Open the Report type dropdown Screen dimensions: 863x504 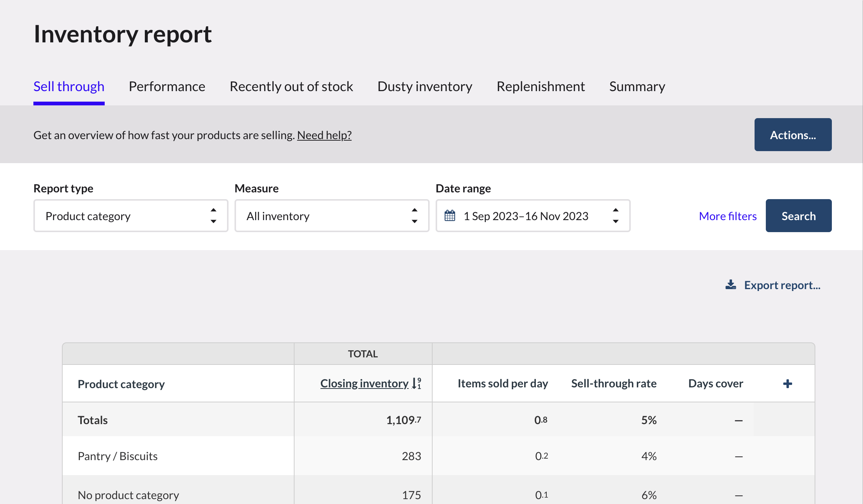[131, 216]
